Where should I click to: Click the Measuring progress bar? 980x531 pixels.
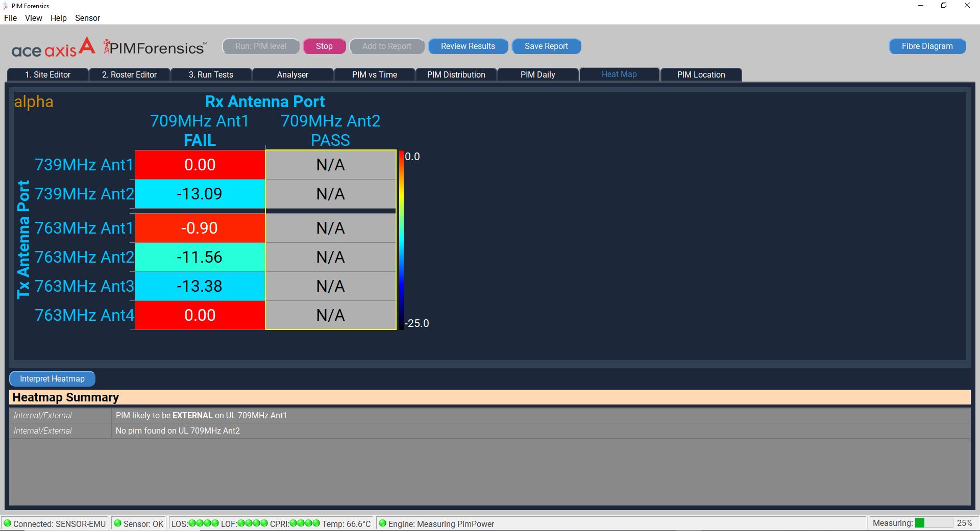(x=934, y=523)
